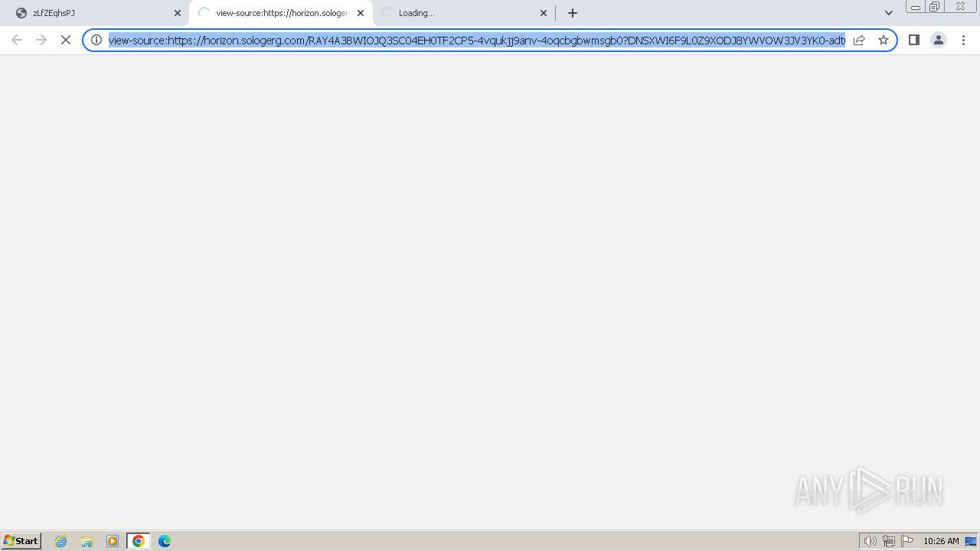Go back to previous page
980x551 pixels.
(17, 40)
